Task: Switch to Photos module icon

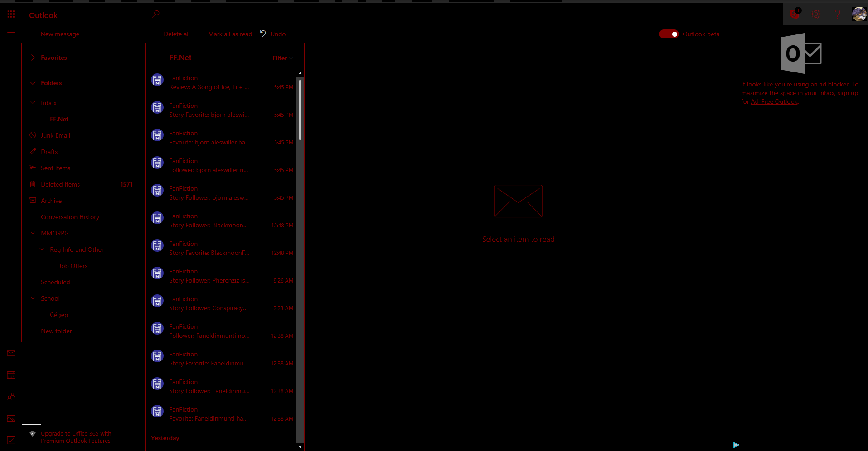Action: (x=11, y=418)
